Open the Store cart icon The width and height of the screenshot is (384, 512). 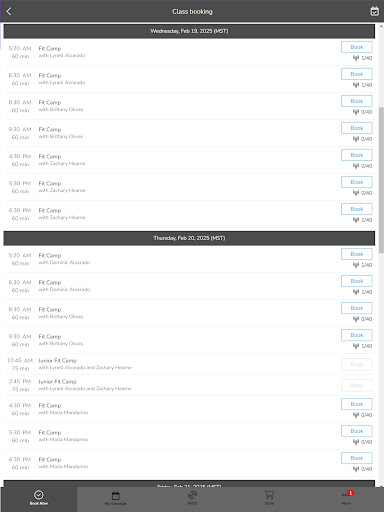269,495
